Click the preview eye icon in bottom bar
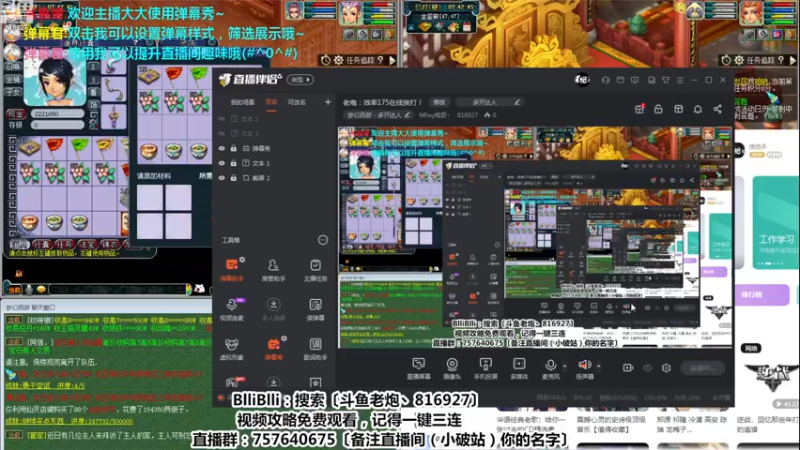This screenshot has width=800, height=450. point(647,368)
